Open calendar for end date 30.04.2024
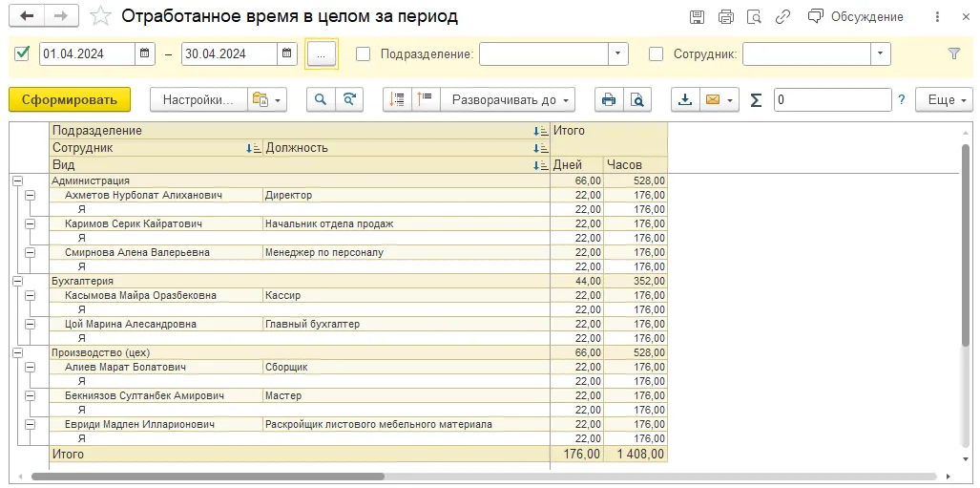 [287, 53]
